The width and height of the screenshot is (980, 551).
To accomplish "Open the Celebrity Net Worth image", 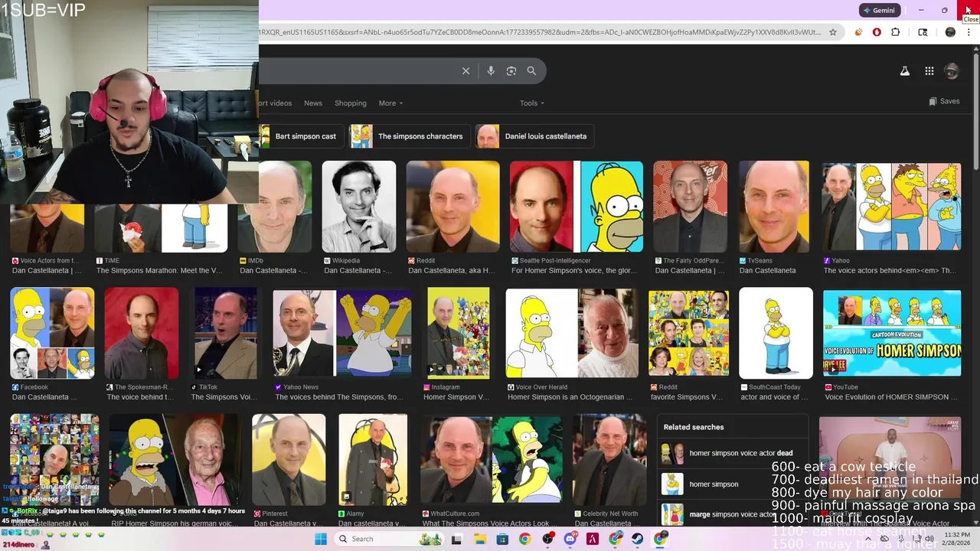I will click(609, 459).
